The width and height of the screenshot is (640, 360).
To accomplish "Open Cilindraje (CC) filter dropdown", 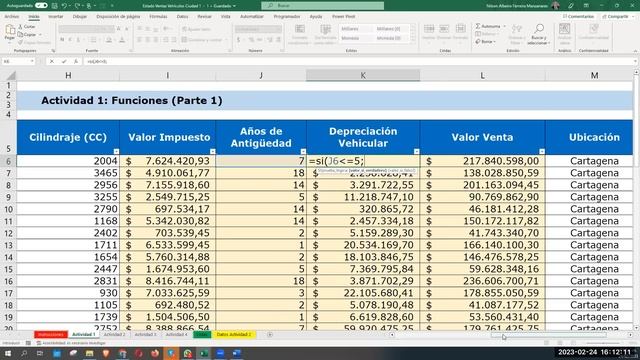I will click(116, 151).
